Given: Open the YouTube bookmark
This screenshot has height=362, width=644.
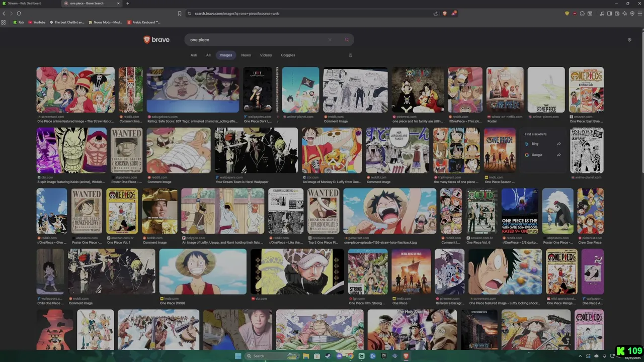Looking at the screenshot, I should point(37,22).
